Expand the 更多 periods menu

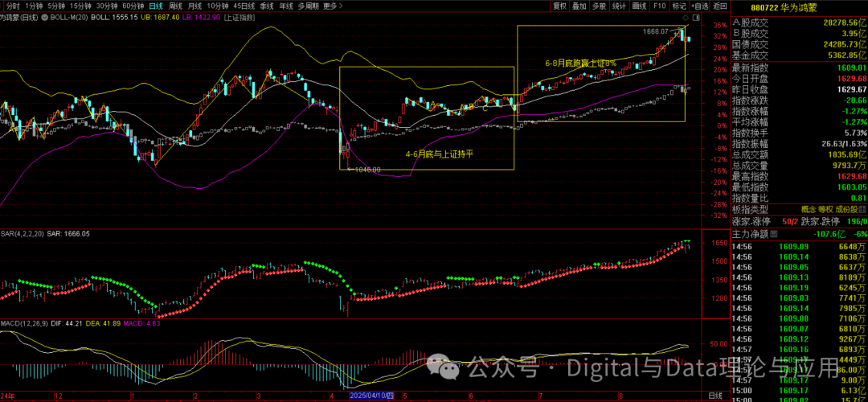click(x=333, y=6)
